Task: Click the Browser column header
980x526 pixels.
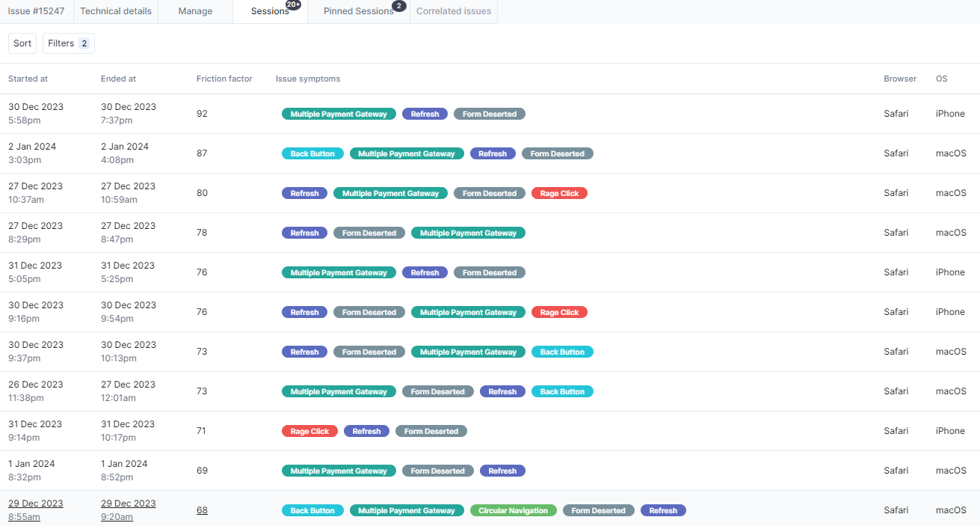Action: point(900,79)
